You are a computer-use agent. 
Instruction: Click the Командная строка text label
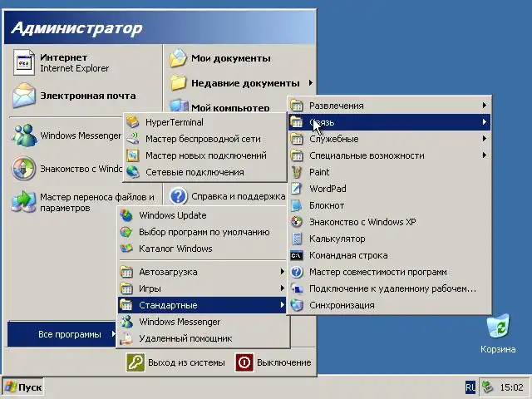(x=348, y=255)
